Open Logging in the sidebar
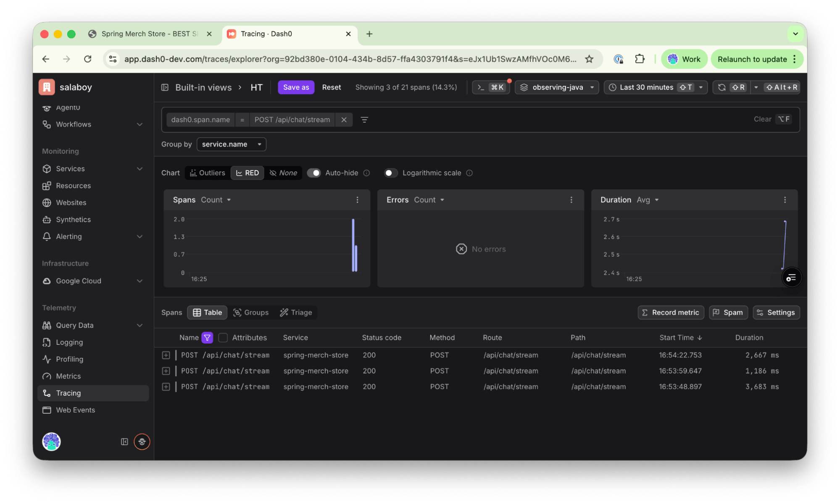The height and width of the screenshot is (504, 840). (93, 343)
